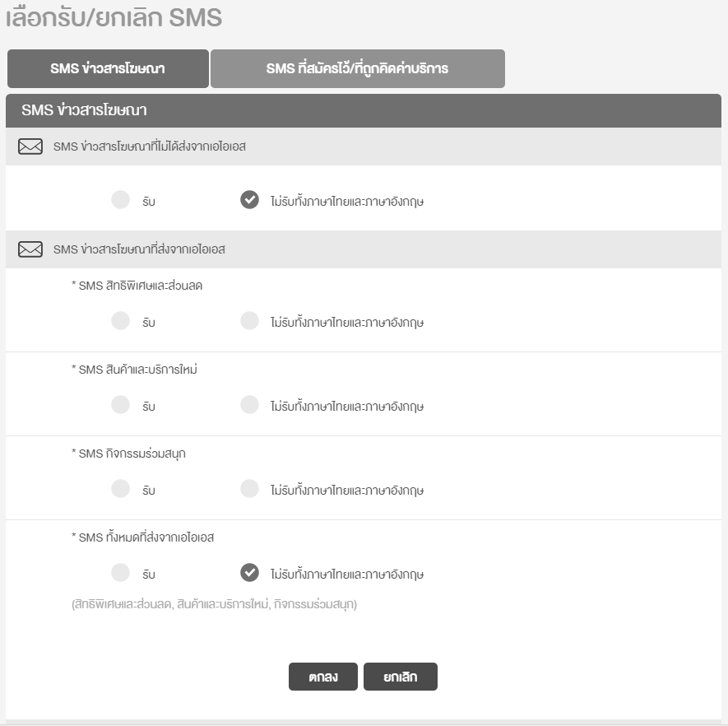This screenshot has width=728, height=726.
Task: Select รับ for SMS ทั้งหมดที่ส่งจากเอไอเอส
Action: pyautogui.click(x=120, y=573)
